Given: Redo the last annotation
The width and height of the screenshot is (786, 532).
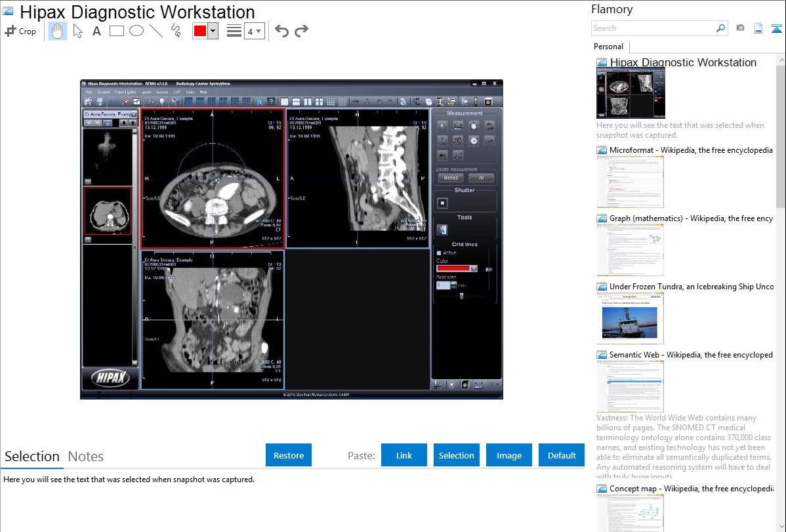Looking at the screenshot, I should pos(301,31).
